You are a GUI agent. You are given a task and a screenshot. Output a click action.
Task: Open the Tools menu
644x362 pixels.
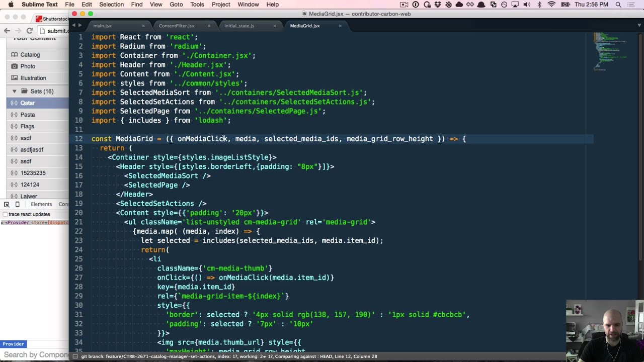[197, 5]
